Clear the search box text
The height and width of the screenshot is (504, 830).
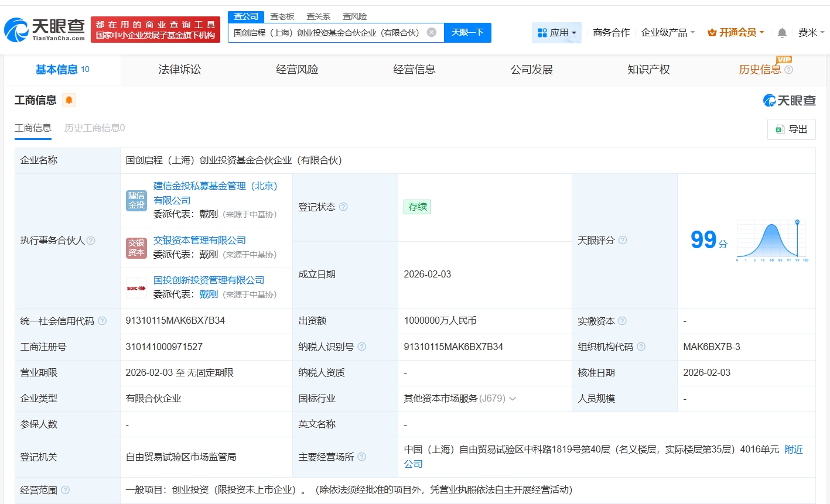click(x=432, y=32)
